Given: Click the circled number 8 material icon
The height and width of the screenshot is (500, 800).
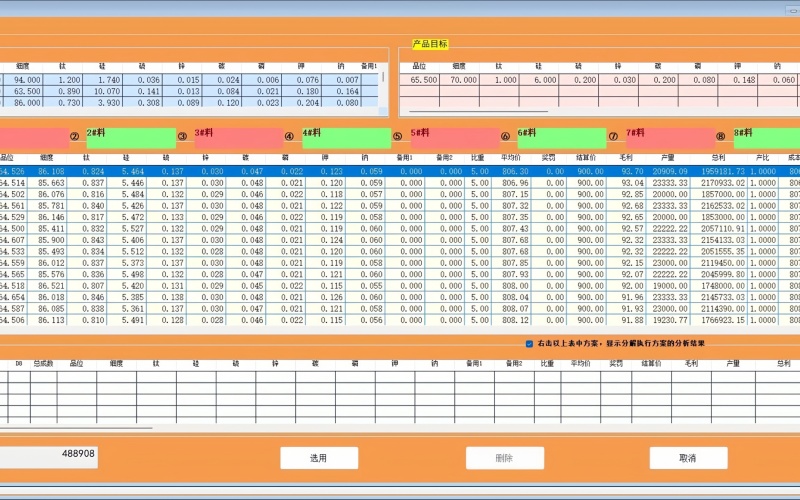Looking at the screenshot, I should [x=720, y=137].
